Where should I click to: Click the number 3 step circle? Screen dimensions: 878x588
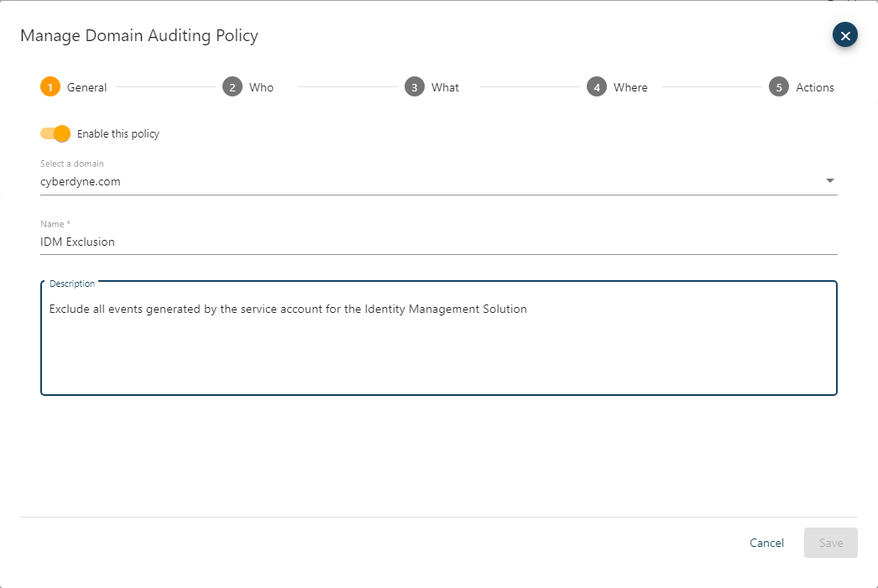point(414,87)
